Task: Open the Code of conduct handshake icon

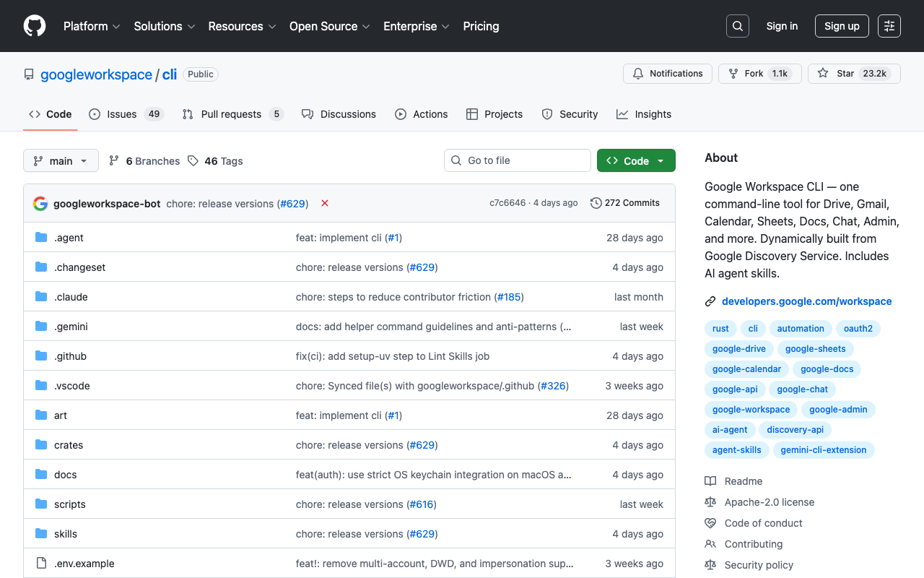Action: (x=710, y=522)
